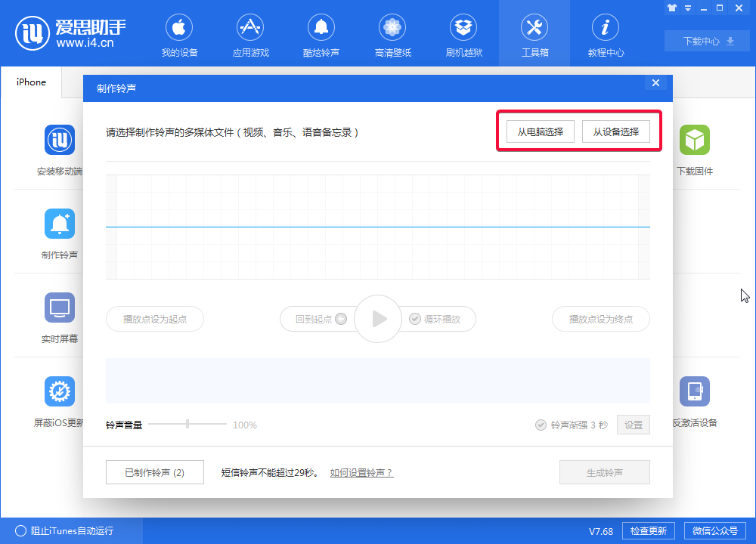Image resolution: width=756 pixels, height=544 pixels.
Task: Expand the title bar arrow menu
Action: click(686, 8)
